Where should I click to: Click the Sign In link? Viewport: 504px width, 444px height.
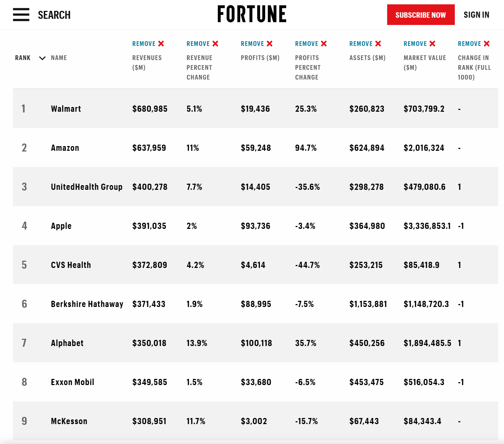[x=476, y=15]
